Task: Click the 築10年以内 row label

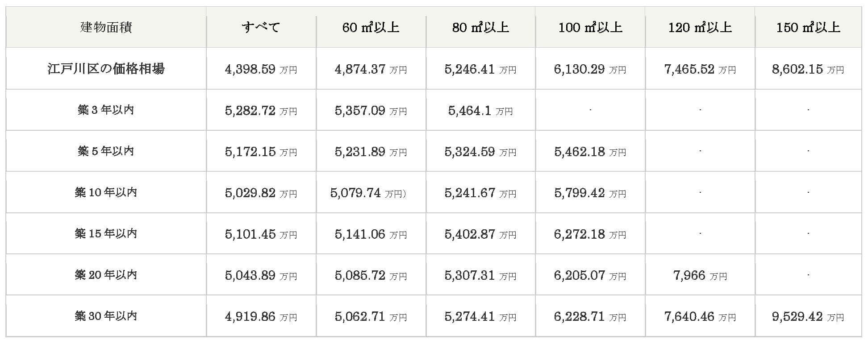Action: [106, 192]
